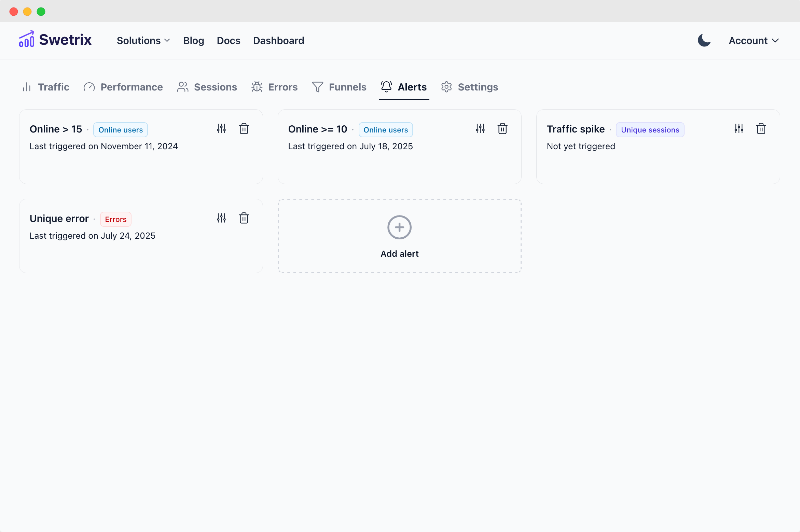The height and width of the screenshot is (532, 800).
Task: Delete the Online > 15 alert
Action: click(x=244, y=129)
